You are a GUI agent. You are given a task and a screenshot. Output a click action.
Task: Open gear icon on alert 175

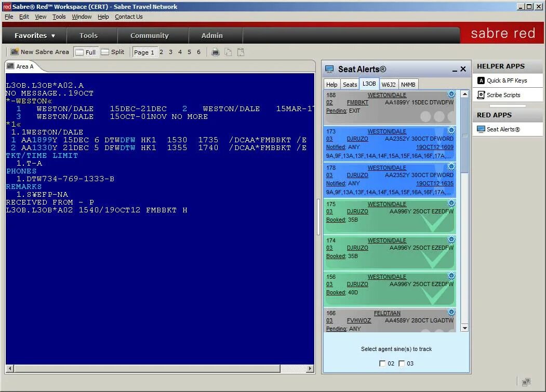point(451,203)
